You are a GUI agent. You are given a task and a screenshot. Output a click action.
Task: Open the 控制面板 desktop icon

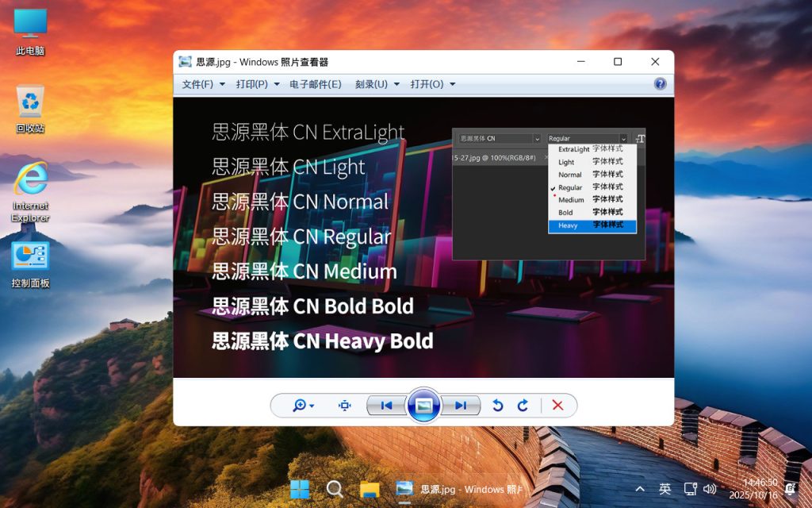point(29,256)
